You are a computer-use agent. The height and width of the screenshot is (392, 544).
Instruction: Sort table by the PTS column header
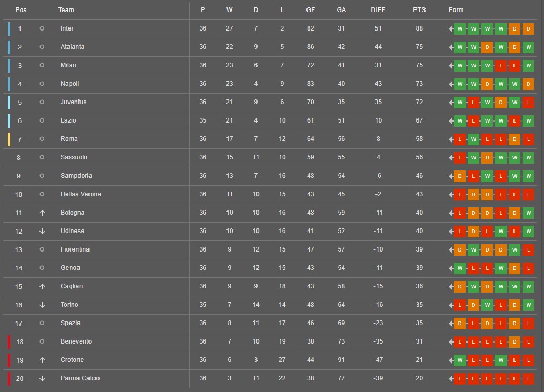coord(419,10)
